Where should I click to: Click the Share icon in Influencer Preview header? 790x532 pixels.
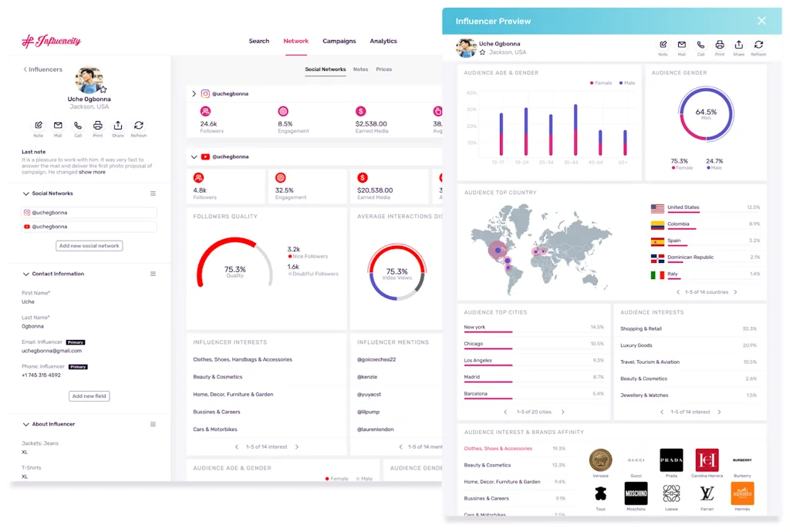(x=738, y=45)
